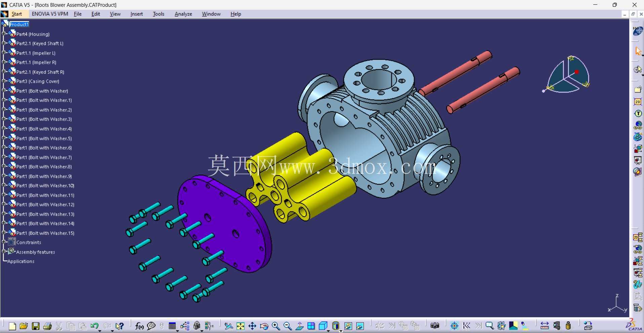Select Part1 (Bolt with Washer.10) in tree

pyautogui.click(x=45, y=186)
